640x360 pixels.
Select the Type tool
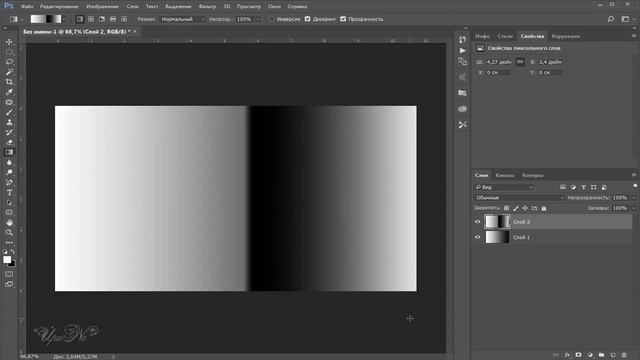tap(9, 192)
